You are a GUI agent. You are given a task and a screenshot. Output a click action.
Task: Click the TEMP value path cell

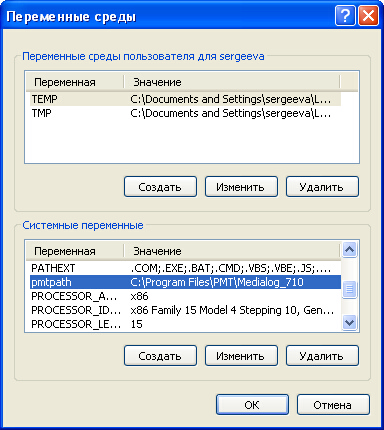tap(231, 99)
